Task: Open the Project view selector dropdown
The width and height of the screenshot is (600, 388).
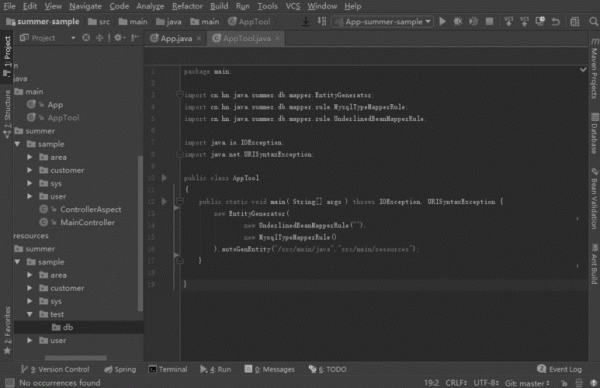Action: click(x=48, y=38)
